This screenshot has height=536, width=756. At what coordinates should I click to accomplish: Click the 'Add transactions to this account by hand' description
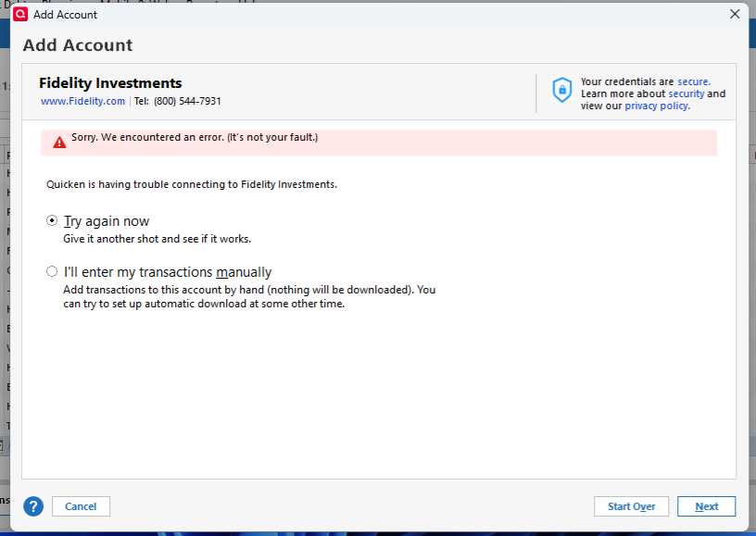pyautogui.click(x=249, y=296)
